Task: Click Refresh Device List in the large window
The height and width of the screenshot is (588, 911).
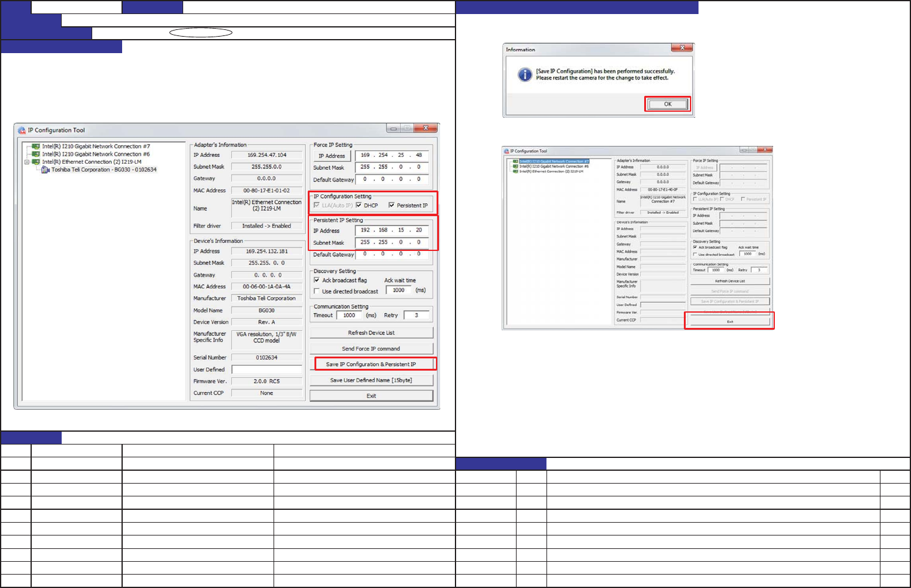Action: tap(371, 333)
